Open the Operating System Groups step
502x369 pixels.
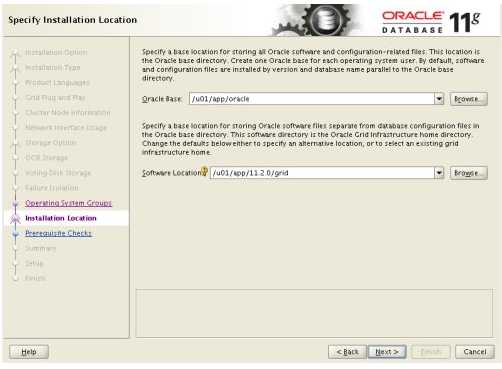point(68,203)
